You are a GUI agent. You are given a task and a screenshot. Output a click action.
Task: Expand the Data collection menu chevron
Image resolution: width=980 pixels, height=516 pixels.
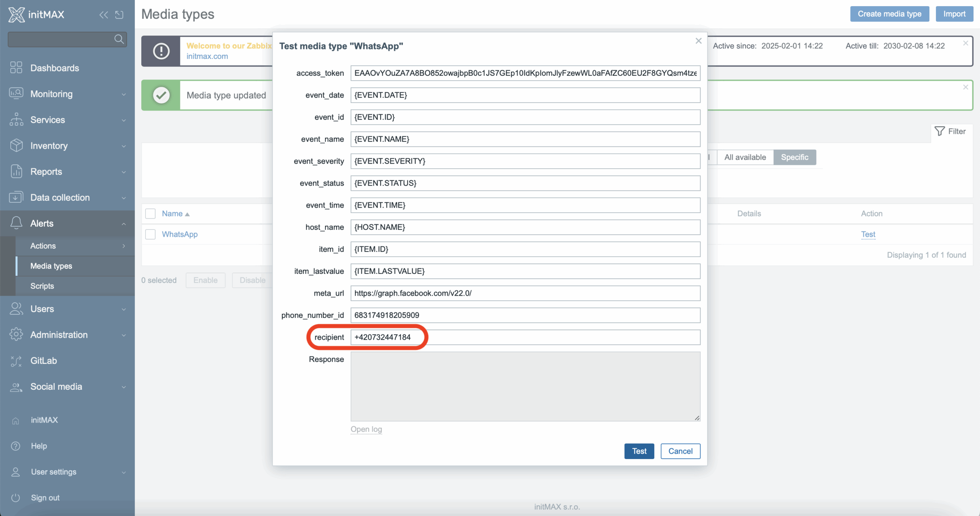pyautogui.click(x=124, y=198)
